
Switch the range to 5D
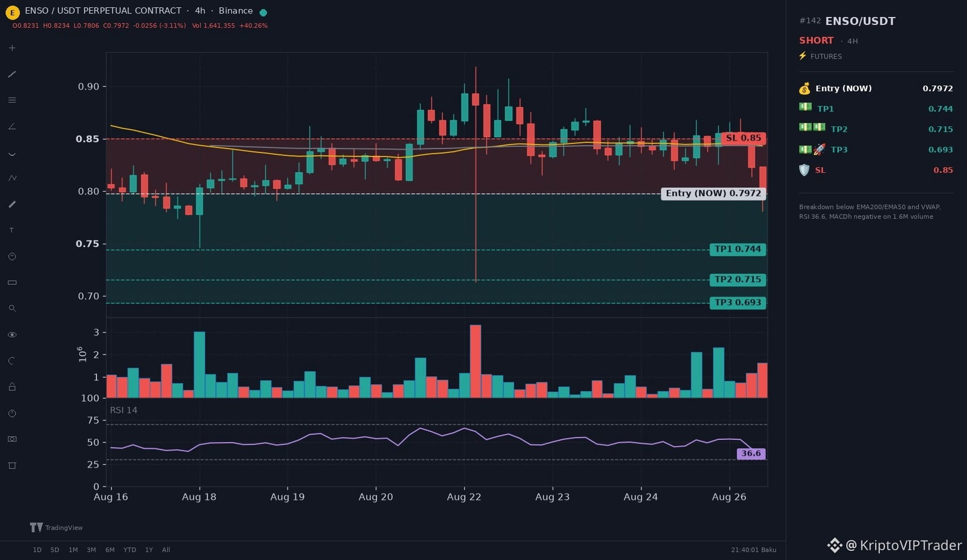click(x=54, y=550)
